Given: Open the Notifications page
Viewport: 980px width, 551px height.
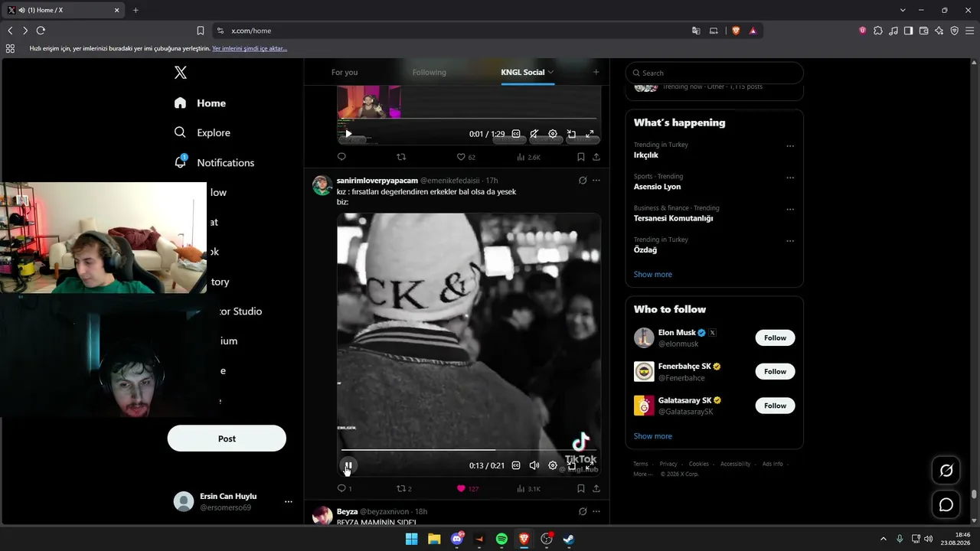Looking at the screenshot, I should 214,162.
